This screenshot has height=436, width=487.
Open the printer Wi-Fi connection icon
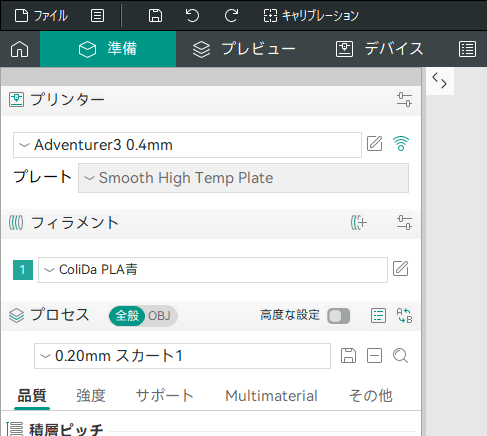pyautogui.click(x=401, y=144)
